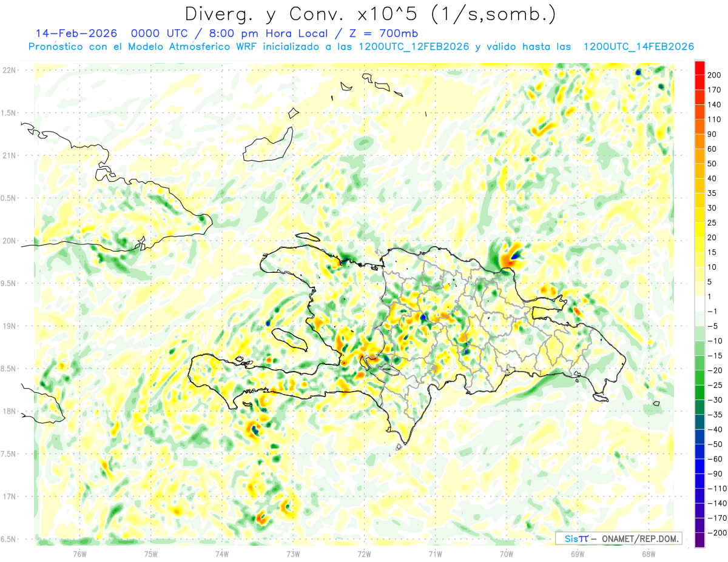Click the colorbar value 25
Screen dimensions: 728x562
tap(713, 223)
